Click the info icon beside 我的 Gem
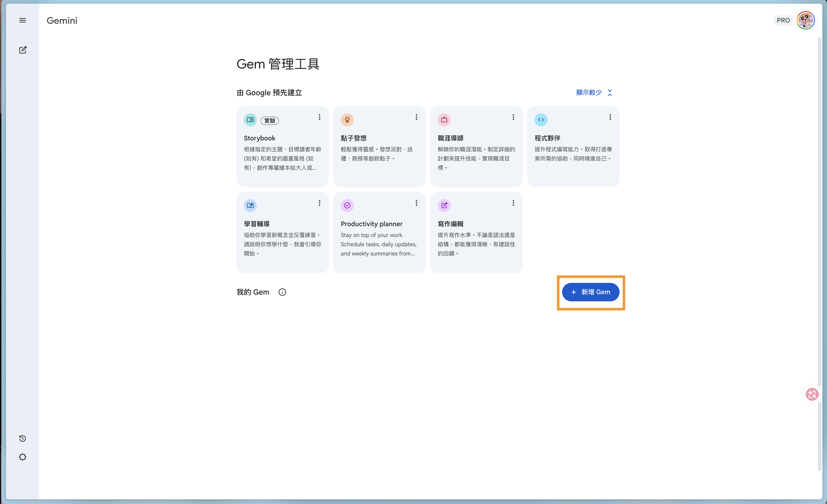This screenshot has width=827, height=504. (282, 292)
